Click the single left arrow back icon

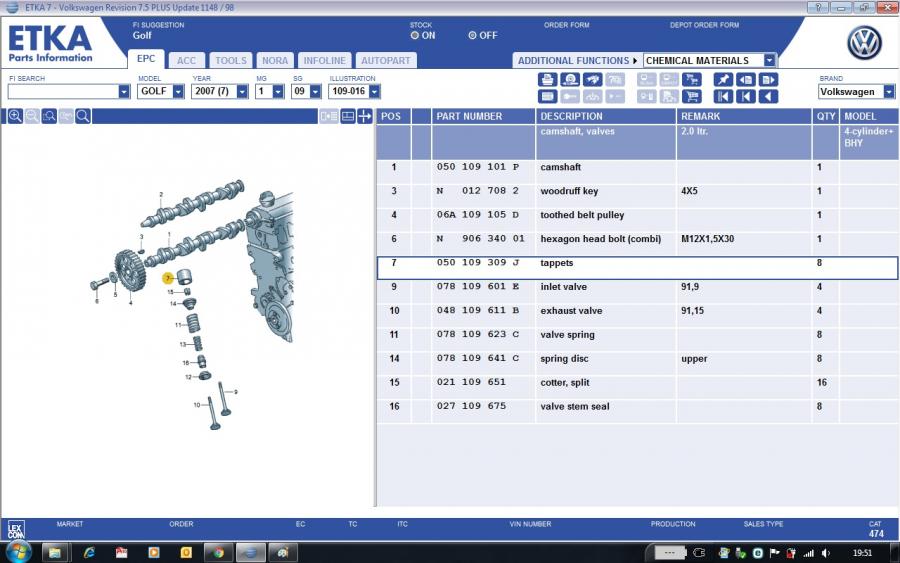[768, 97]
